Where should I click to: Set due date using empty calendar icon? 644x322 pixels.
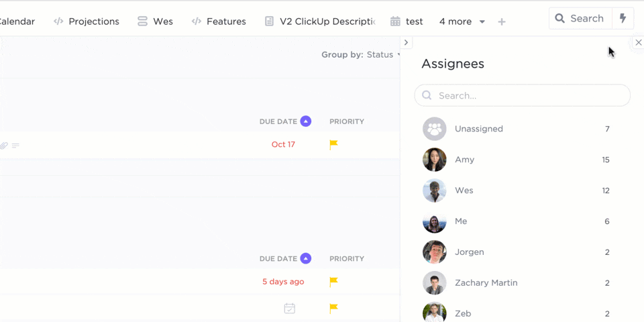pyautogui.click(x=290, y=309)
